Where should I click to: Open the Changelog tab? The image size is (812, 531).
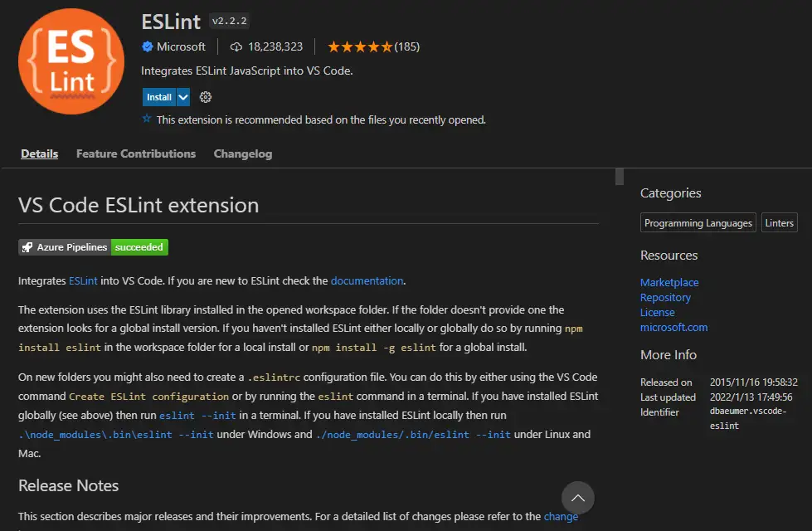pyautogui.click(x=242, y=153)
